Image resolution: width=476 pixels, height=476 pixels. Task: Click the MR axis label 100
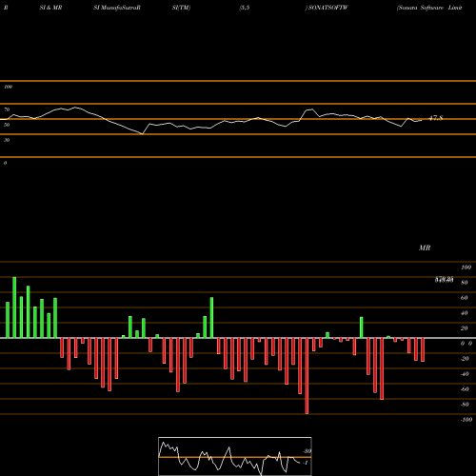tap(466, 268)
